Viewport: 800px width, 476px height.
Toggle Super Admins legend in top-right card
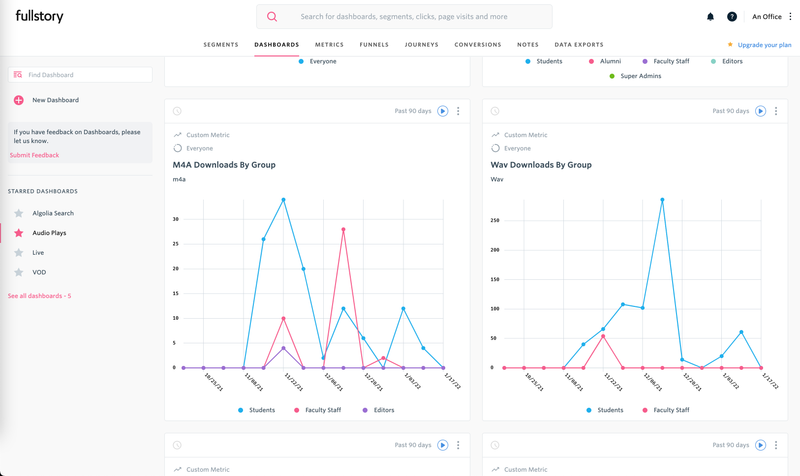635,76
